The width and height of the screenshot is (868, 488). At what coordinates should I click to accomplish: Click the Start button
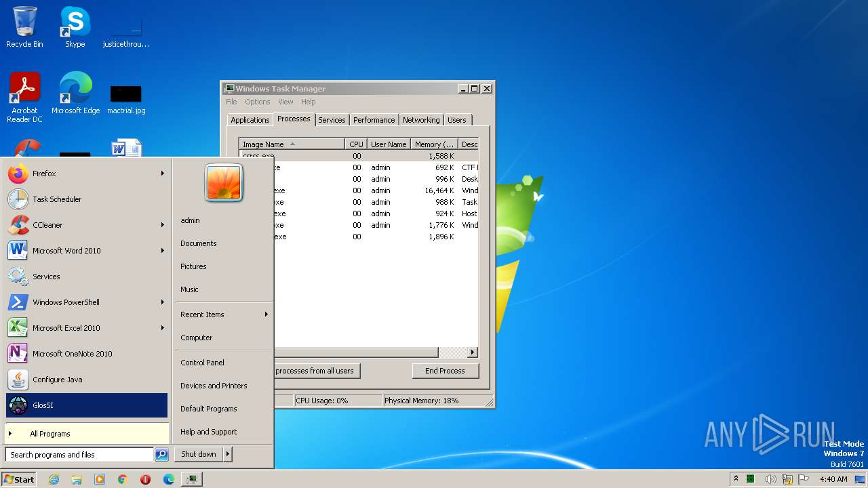(19, 479)
